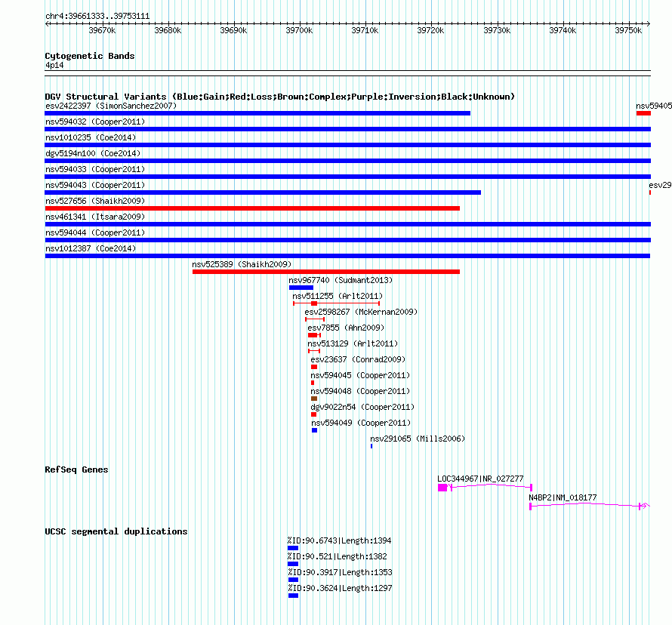Click RefSeq Genes track title

click(x=76, y=470)
